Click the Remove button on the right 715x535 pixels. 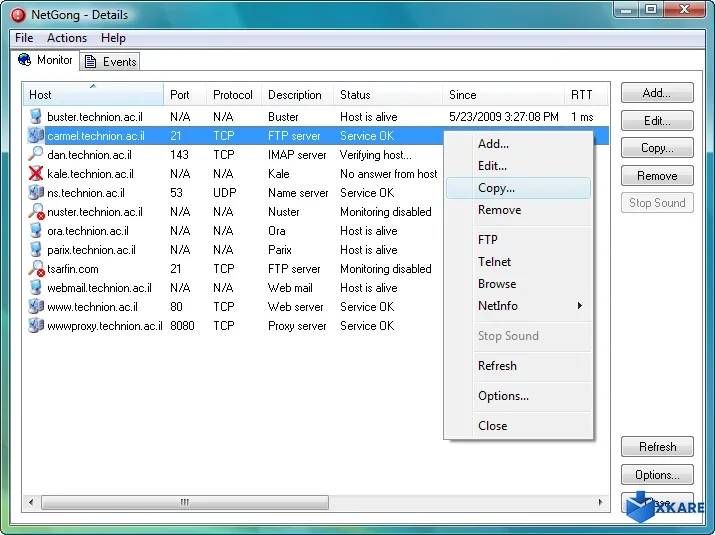pyautogui.click(x=657, y=176)
